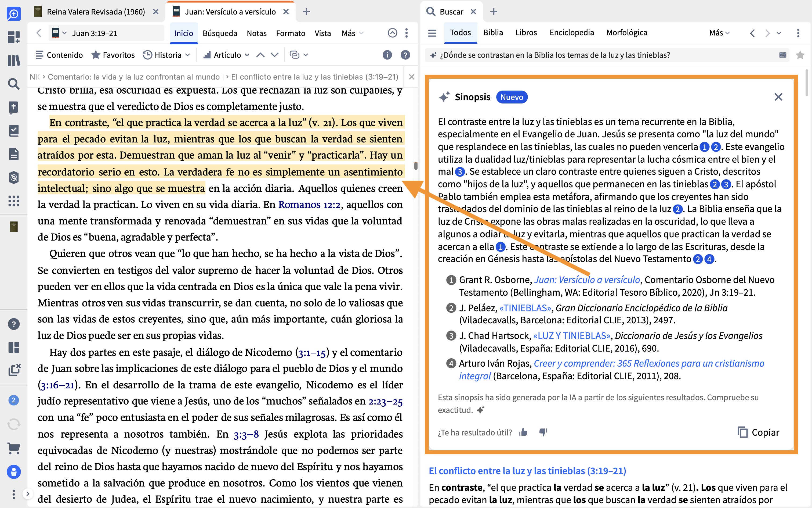Bookmark this search with star icon
Viewport: 812px width, 508px height.
800,55
